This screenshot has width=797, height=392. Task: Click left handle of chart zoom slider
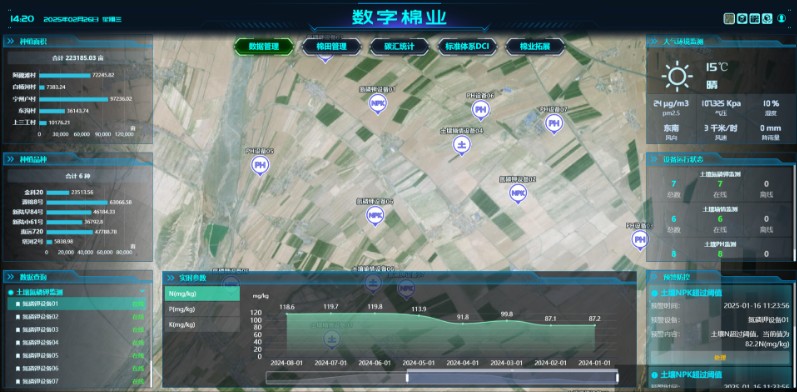[407, 377]
